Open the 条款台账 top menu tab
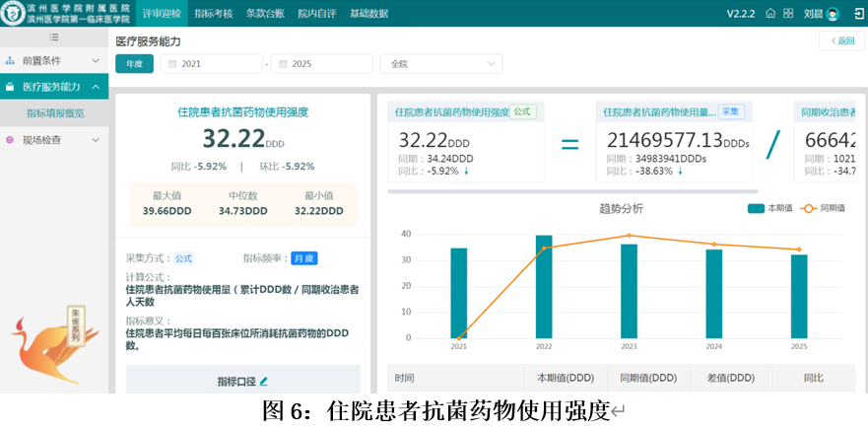 click(x=265, y=13)
